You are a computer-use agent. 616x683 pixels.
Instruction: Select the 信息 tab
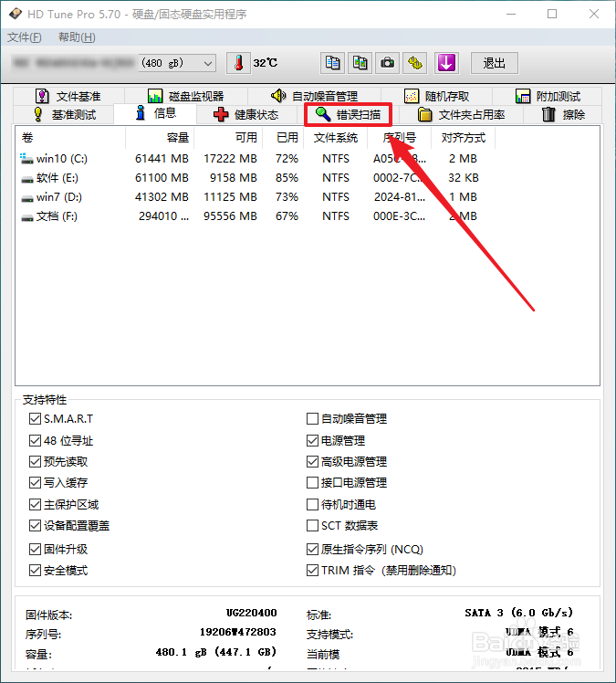(155, 114)
